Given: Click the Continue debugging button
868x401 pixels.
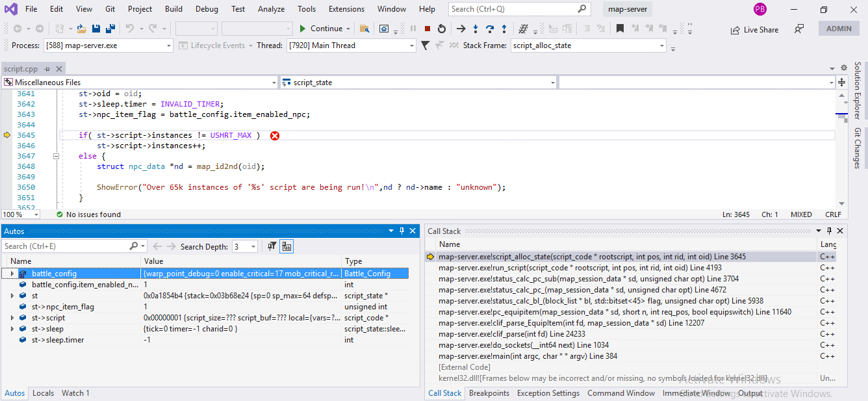Looking at the screenshot, I should 321,29.
